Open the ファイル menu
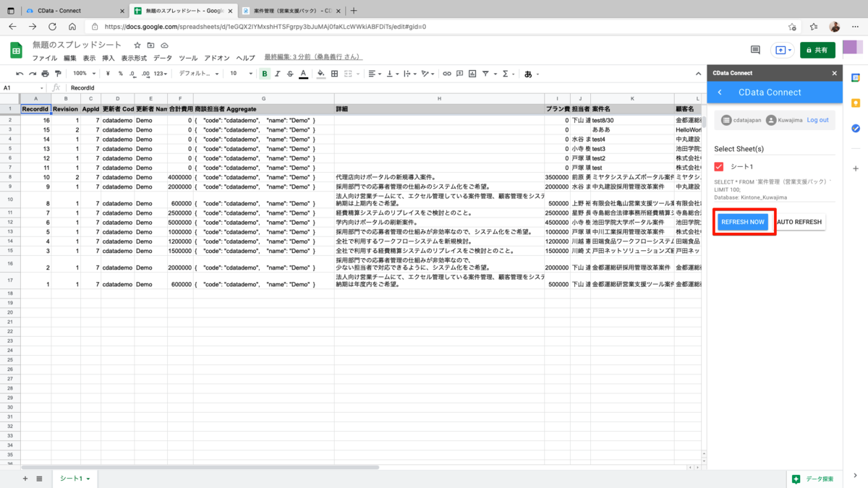The image size is (868, 488). point(44,58)
